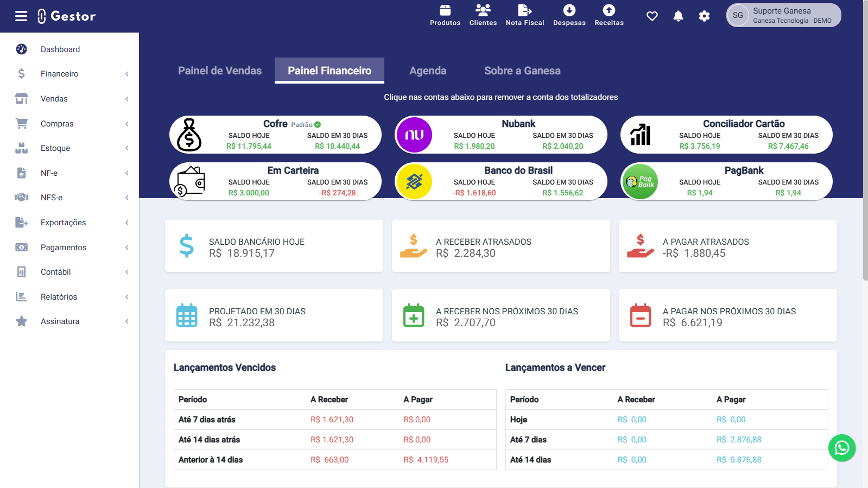Image resolution: width=868 pixels, height=488 pixels.
Task: Click the Dashboard sidebar icon
Action: pos(22,49)
